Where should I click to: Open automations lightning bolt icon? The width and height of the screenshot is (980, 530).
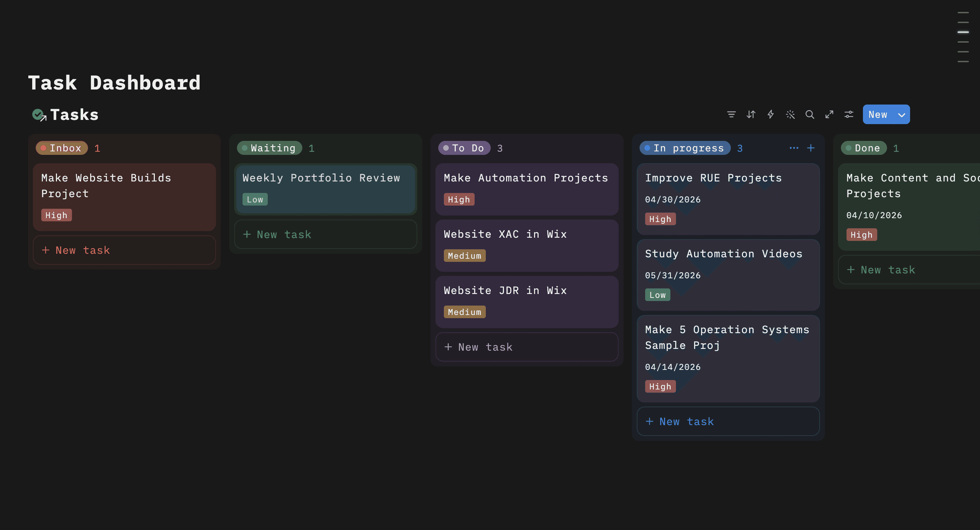770,115
